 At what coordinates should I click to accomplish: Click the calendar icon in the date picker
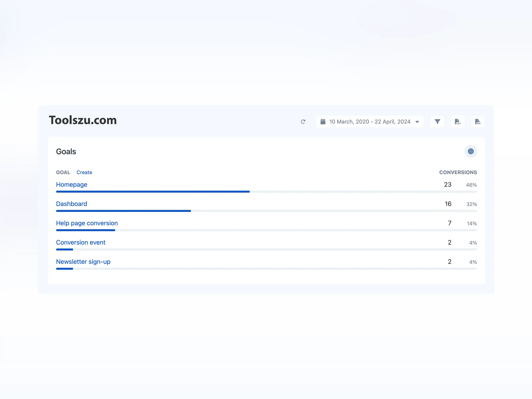click(x=323, y=122)
